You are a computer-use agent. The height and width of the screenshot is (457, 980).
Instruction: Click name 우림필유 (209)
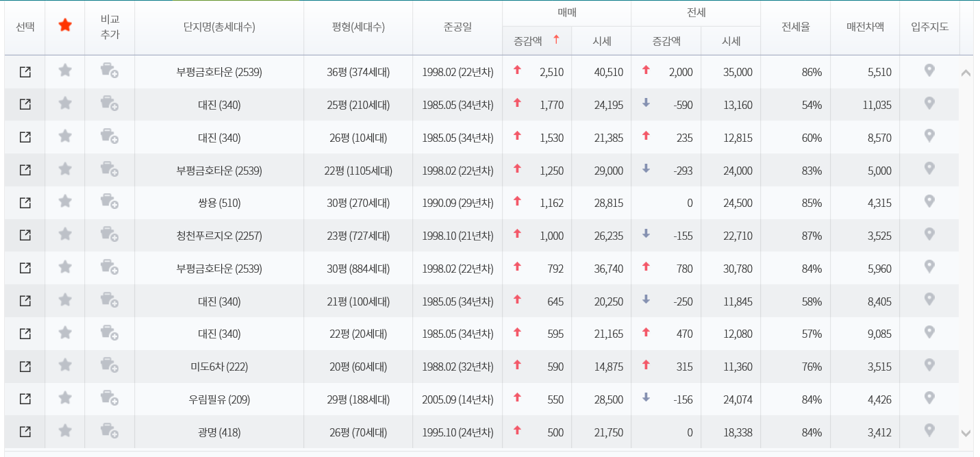coord(219,399)
